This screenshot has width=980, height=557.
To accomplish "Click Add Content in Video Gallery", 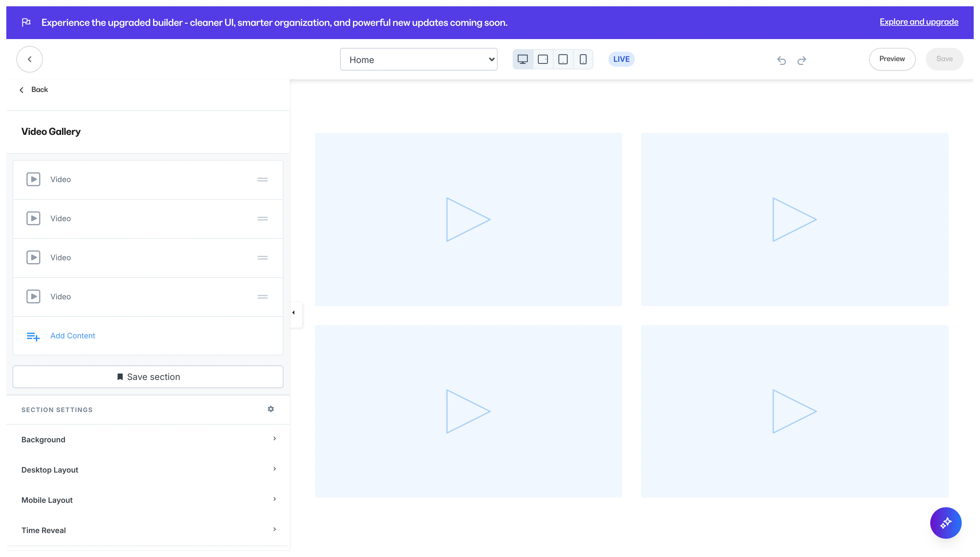I will [73, 336].
